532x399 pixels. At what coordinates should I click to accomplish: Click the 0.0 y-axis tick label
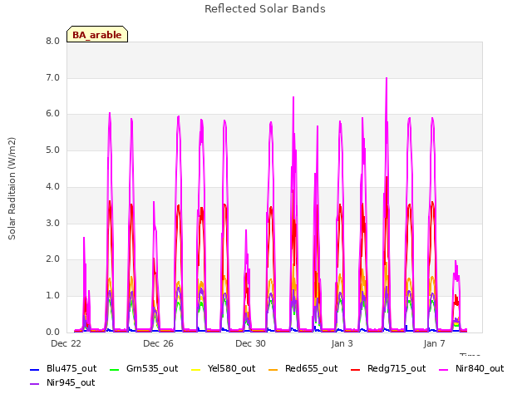(52, 332)
